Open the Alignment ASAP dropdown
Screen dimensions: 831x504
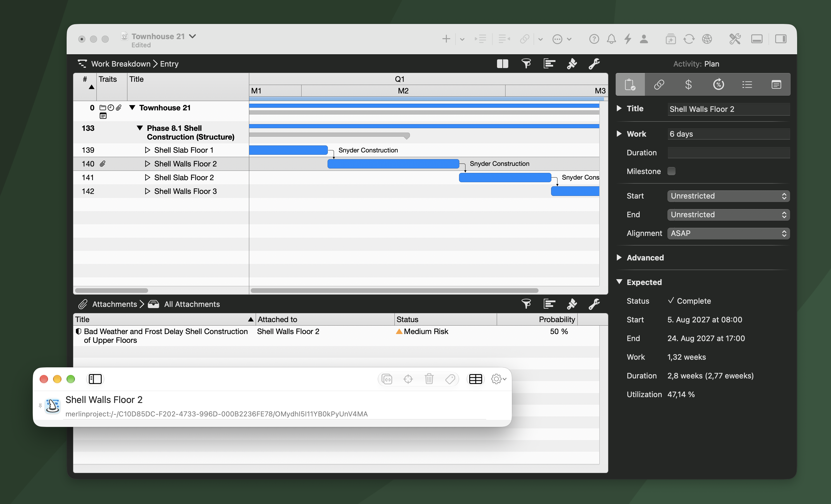coord(728,233)
